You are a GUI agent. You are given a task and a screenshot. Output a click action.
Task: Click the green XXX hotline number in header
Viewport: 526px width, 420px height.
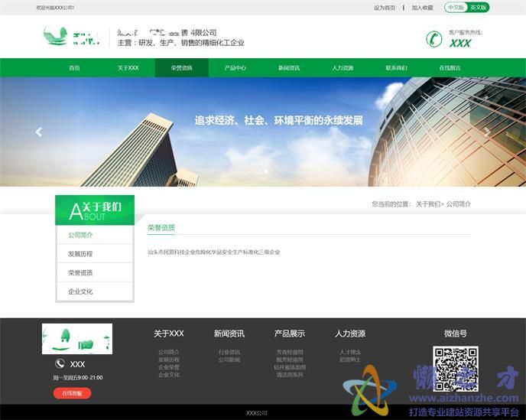pyautogui.click(x=460, y=43)
